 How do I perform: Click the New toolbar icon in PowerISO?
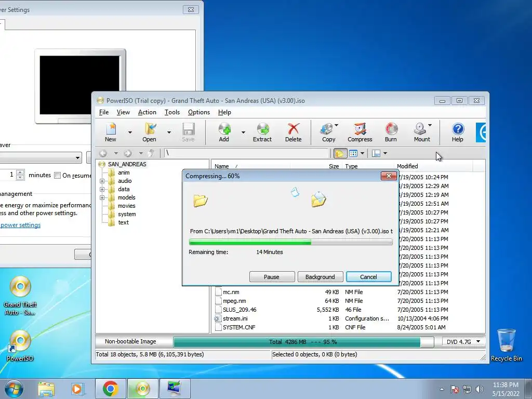pyautogui.click(x=111, y=132)
